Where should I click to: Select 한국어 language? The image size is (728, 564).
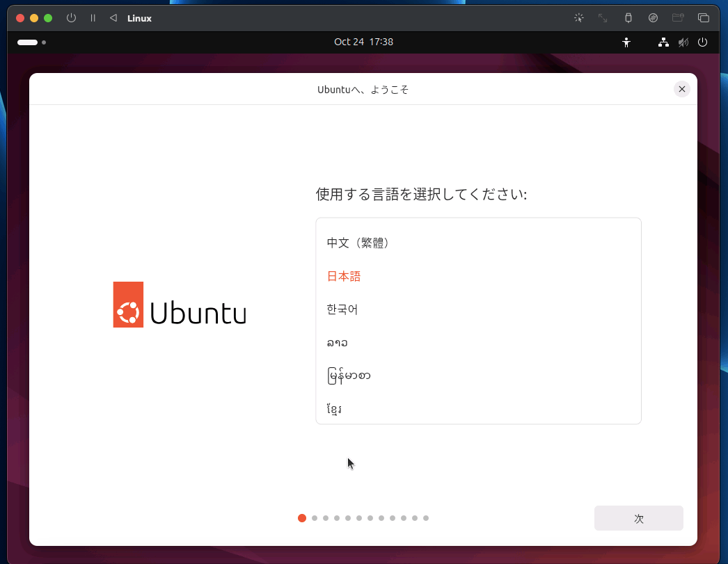(x=478, y=309)
